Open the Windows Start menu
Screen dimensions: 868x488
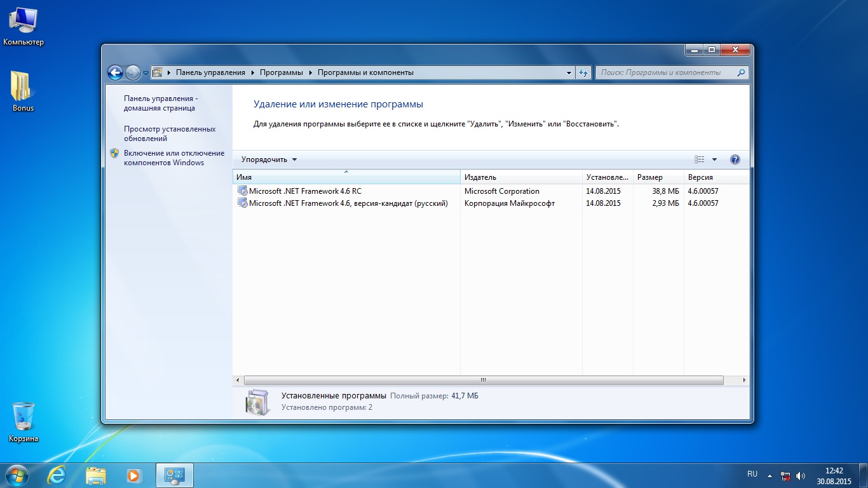pos(16,475)
